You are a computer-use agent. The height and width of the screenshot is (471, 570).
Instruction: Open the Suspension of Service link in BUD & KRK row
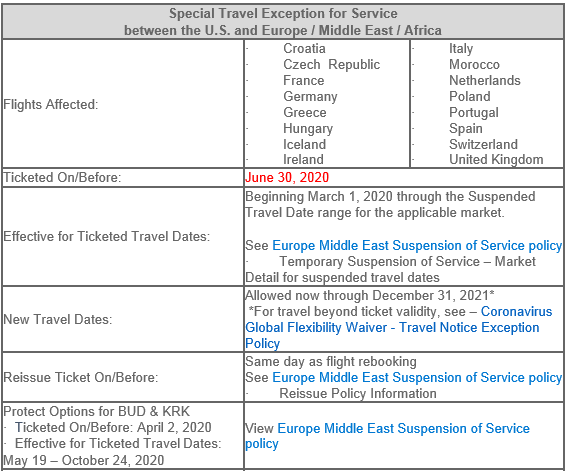387,436
